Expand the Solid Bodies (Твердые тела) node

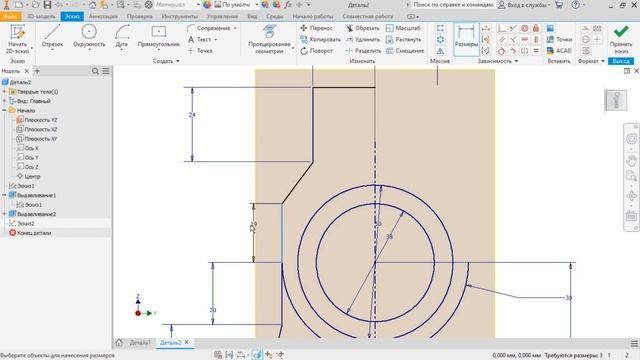[4, 92]
